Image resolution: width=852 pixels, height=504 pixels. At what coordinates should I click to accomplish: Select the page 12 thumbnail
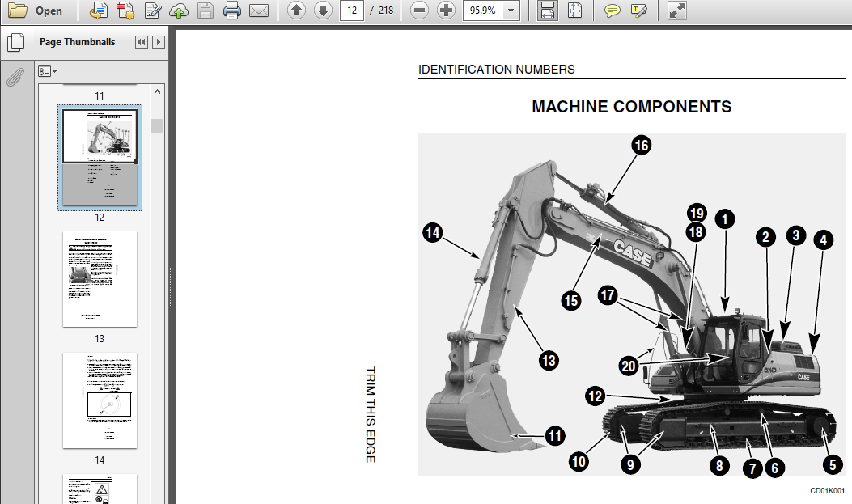(100, 157)
